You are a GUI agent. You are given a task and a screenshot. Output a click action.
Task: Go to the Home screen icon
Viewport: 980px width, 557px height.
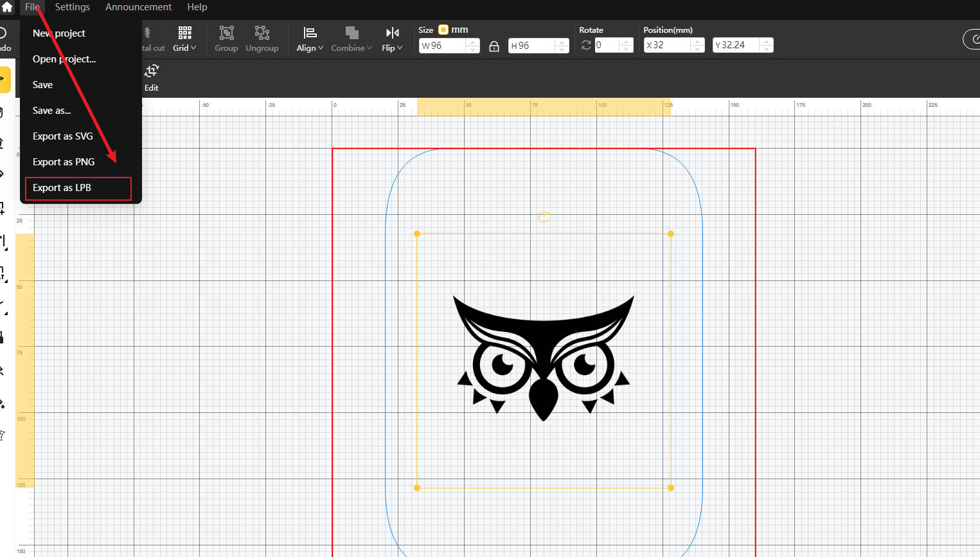pyautogui.click(x=7, y=7)
